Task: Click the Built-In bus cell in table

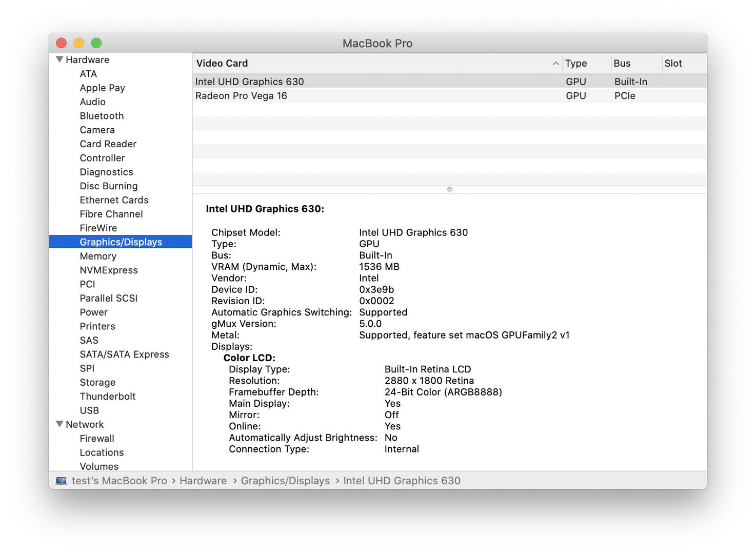Action: [x=631, y=82]
